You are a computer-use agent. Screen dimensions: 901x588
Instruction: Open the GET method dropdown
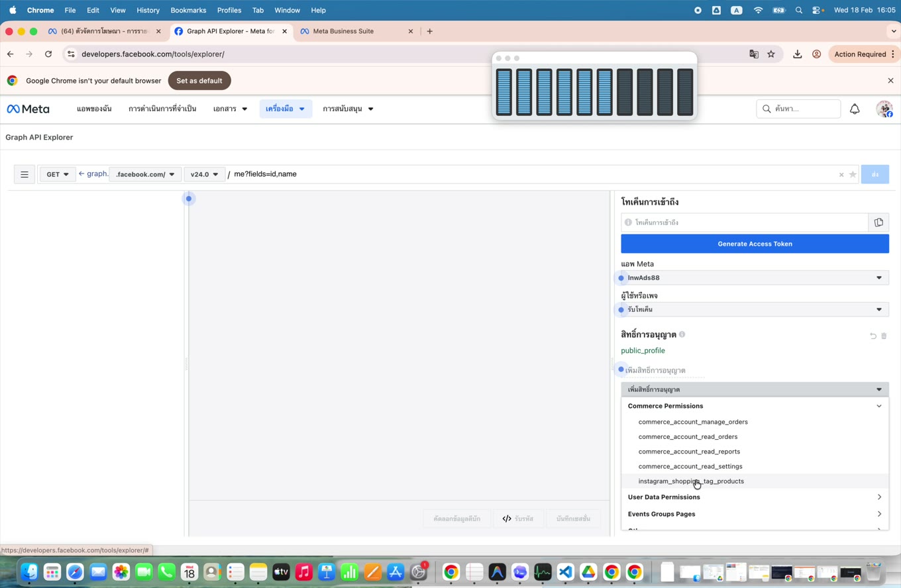pyautogui.click(x=57, y=175)
